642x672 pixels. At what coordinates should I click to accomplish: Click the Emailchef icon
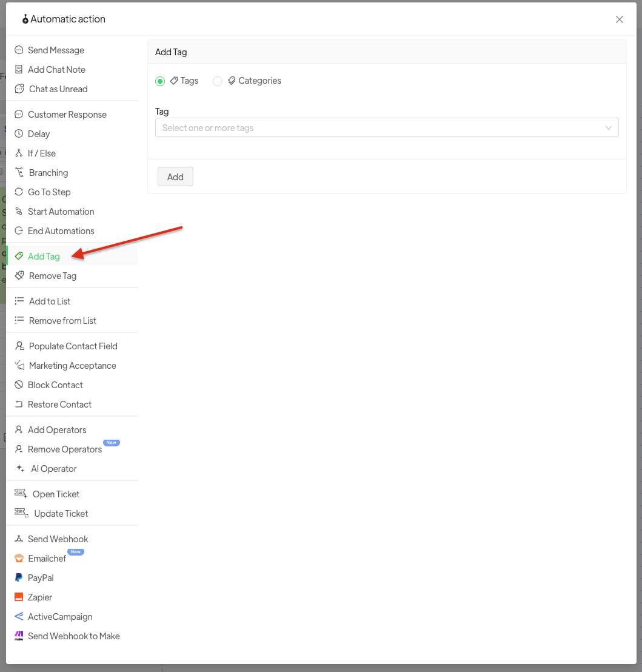tap(19, 559)
